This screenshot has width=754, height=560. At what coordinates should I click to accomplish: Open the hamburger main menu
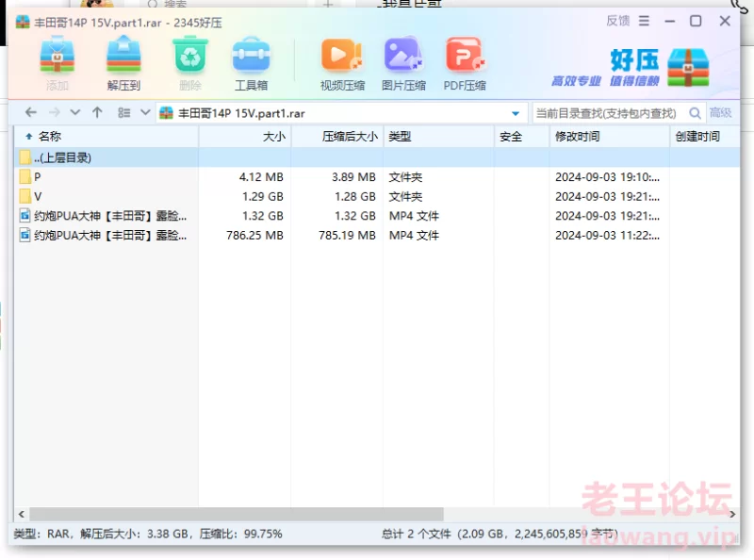point(644,21)
